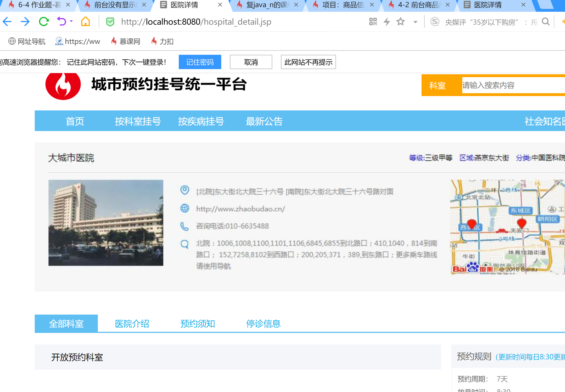Switch to the '4-2 前台商品' tab
The width and height of the screenshot is (565, 392).
pos(420,5)
